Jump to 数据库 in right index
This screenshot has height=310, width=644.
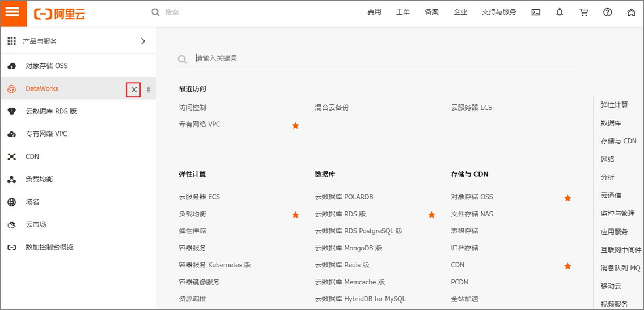[611, 123]
